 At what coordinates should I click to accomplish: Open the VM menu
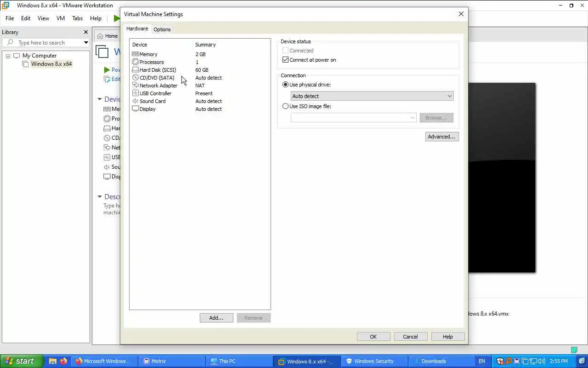click(x=61, y=18)
